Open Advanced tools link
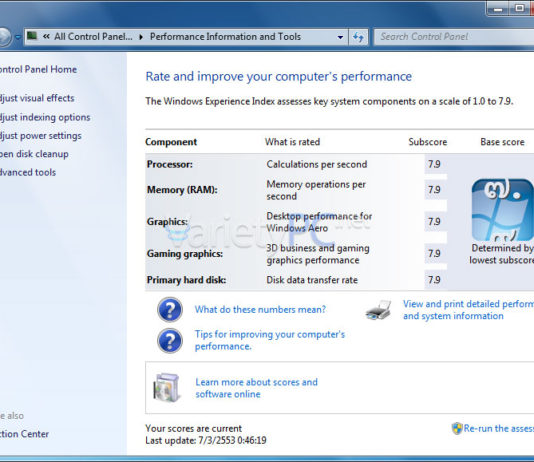534x462 pixels. pyautogui.click(x=28, y=172)
